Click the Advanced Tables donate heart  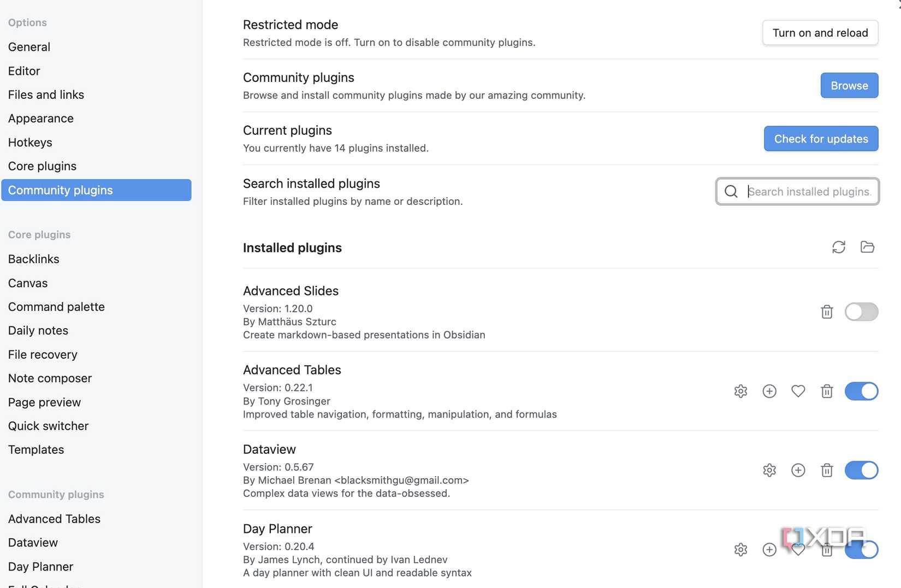click(x=798, y=391)
